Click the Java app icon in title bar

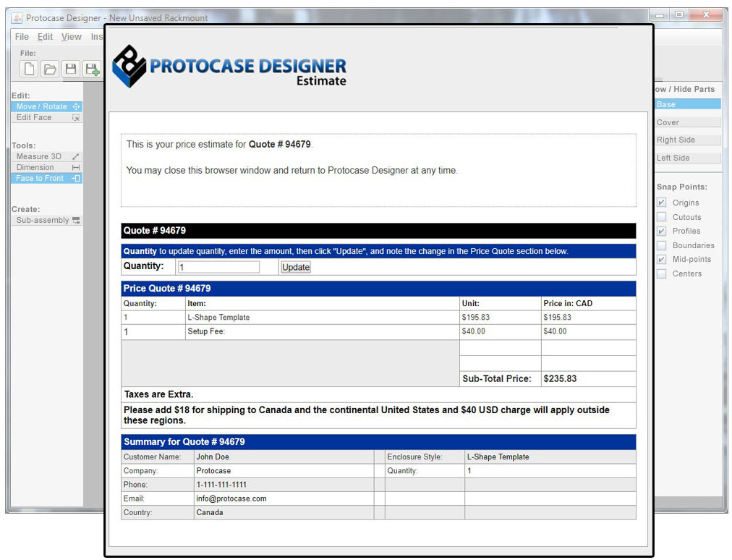17,18
